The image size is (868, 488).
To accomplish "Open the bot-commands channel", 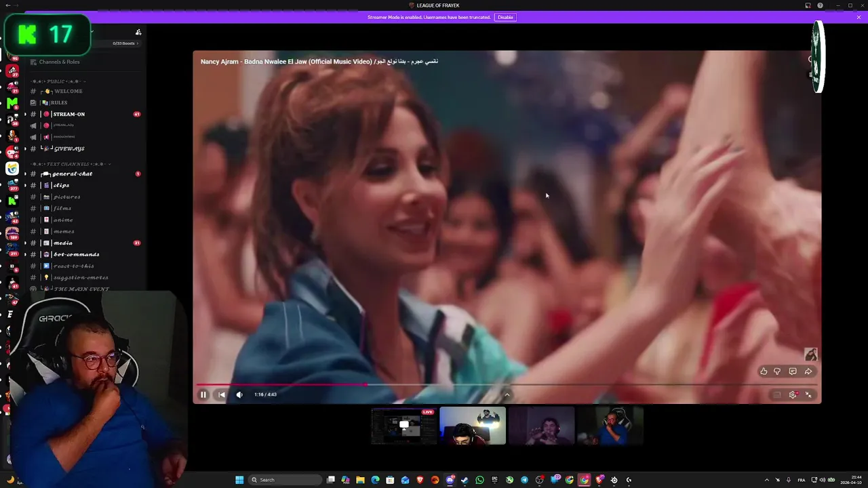I will 76,254.
